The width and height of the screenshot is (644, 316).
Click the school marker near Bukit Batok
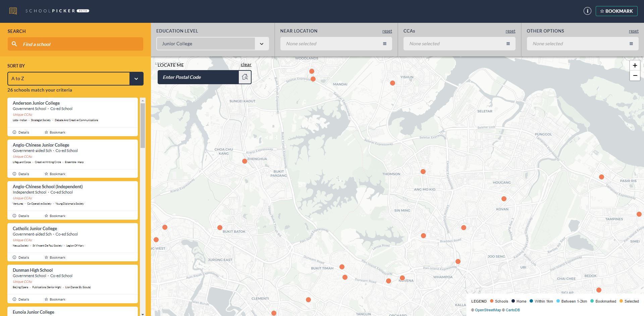click(x=220, y=227)
